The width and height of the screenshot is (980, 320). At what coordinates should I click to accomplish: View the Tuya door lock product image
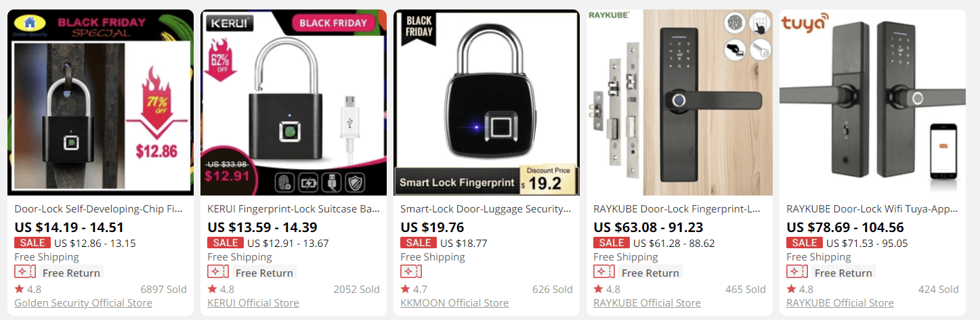click(x=872, y=103)
